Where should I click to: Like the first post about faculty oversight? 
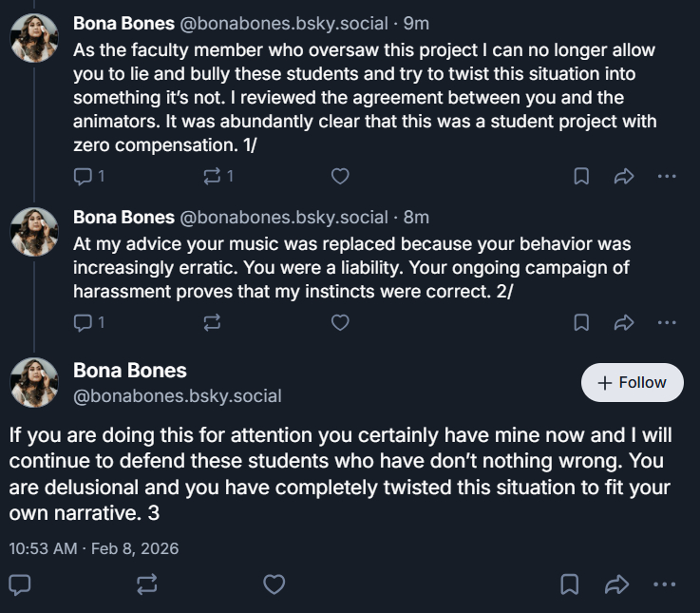tap(340, 176)
